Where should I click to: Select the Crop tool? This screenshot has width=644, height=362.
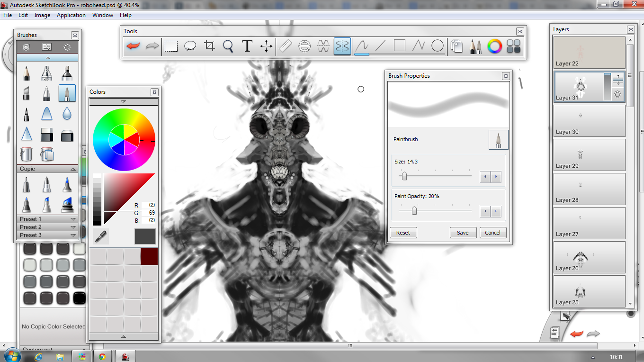point(209,46)
